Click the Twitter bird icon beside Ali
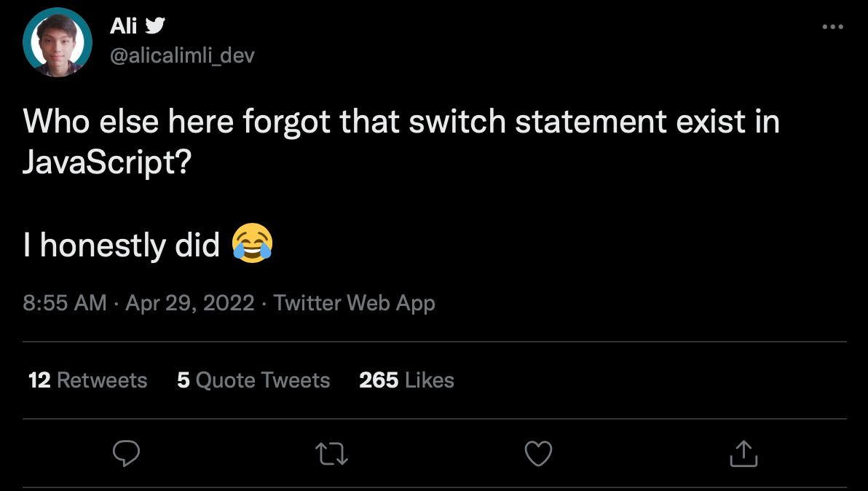Screen dimensions: 868x491 tap(154, 24)
